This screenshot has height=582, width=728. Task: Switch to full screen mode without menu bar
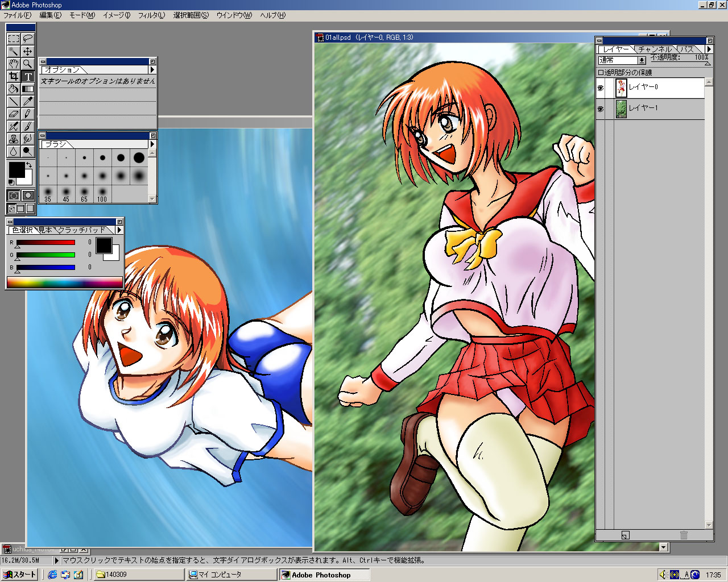pos(30,209)
